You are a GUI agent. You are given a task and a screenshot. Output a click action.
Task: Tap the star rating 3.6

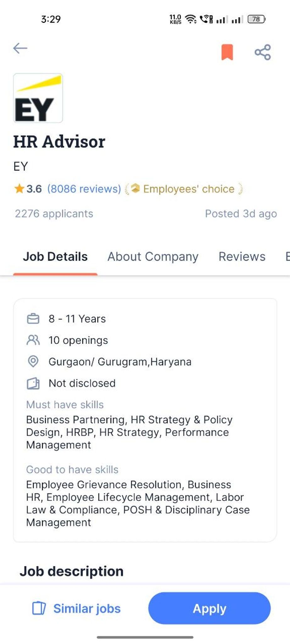(x=28, y=189)
